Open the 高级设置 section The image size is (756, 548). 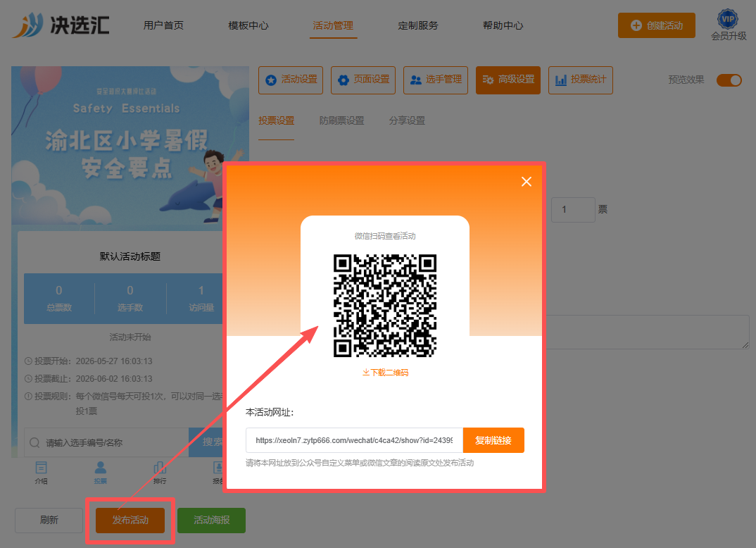coord(508,80)
